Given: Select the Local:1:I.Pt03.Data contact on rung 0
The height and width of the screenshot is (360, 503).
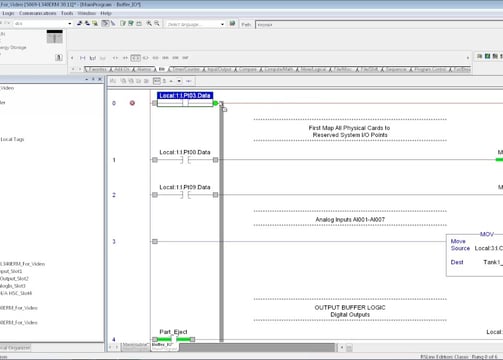Looking at the screenshot, I should 185,100.
